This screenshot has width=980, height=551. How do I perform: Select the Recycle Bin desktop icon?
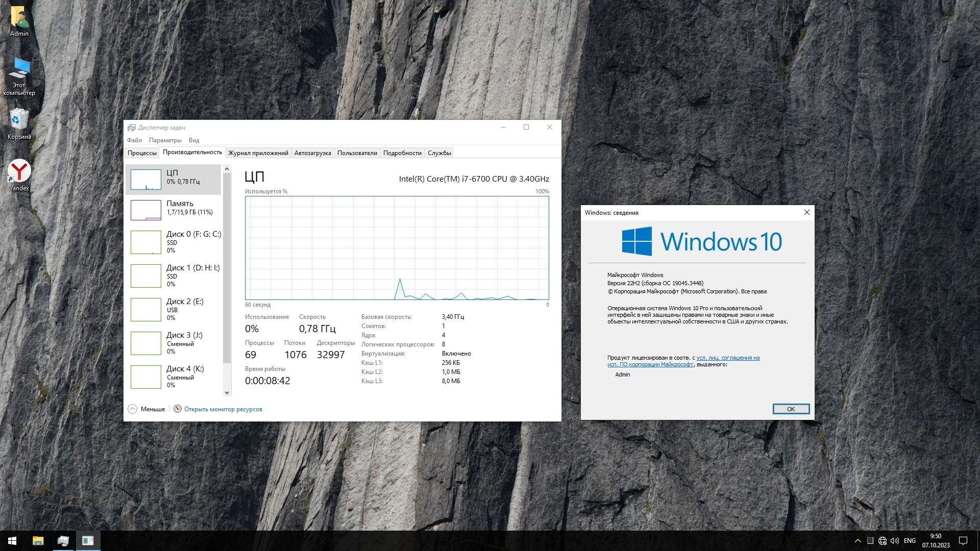[x=19, y=121]
